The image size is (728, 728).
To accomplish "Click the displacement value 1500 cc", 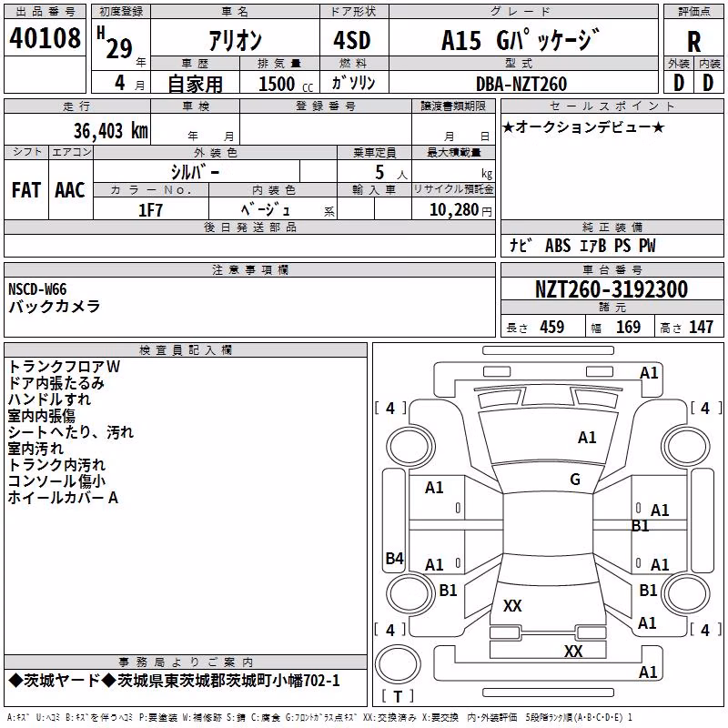I will [286, 84].
